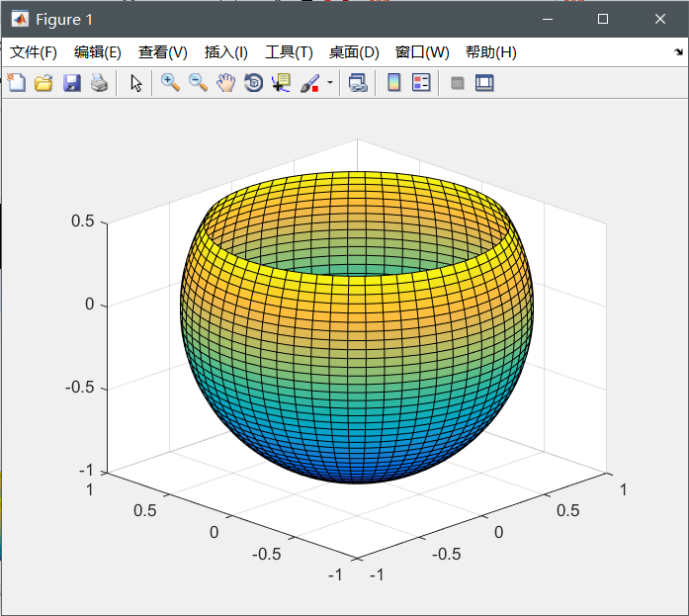Print the figure using the printer icon
Image resolution: width=689 pixels, height=616 pixels.
pos(99,83)
